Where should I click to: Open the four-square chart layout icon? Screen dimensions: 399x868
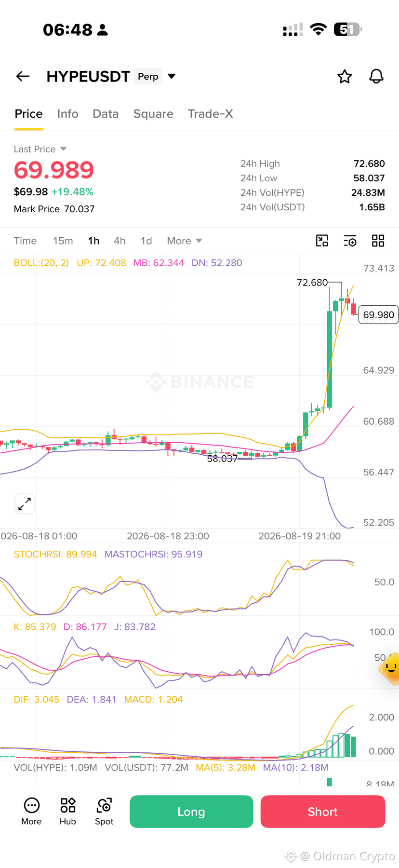pyautogui.click(x=378, y=241)
